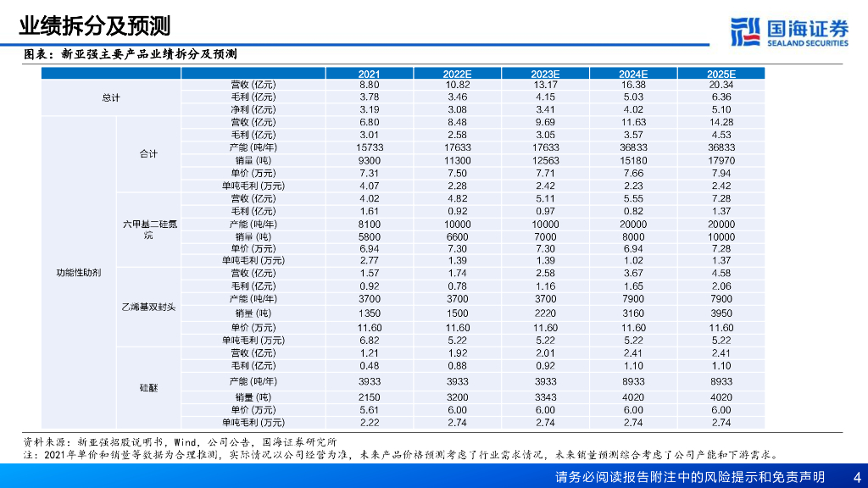Viewport: 868px width, 488px height.
Task: Click 六甲基二硅氮烷 per-ton gross profit 2.77
Action: pos(370,260)
